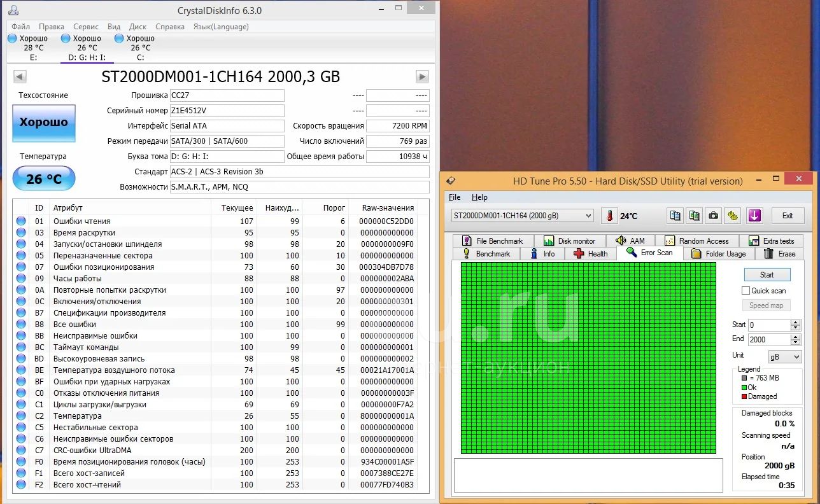Click the status orb for Переназначенные сектора row
820x504 pixels.
point(21,256)
